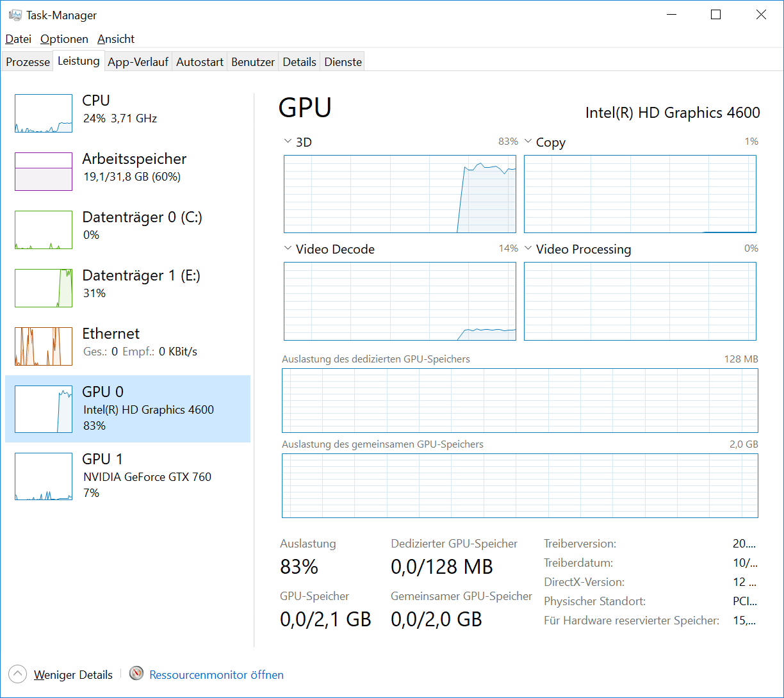Click the NVIDIA GeForce GTX 760 text

(147, 477)
